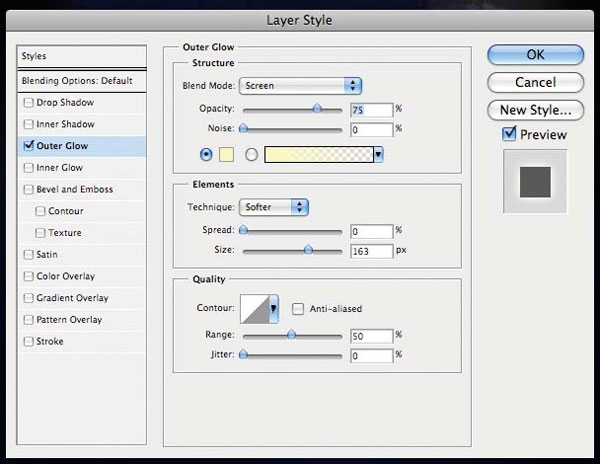Expand the Contour picker arrow
600x464 pixels.
click(x=274, y=309)
